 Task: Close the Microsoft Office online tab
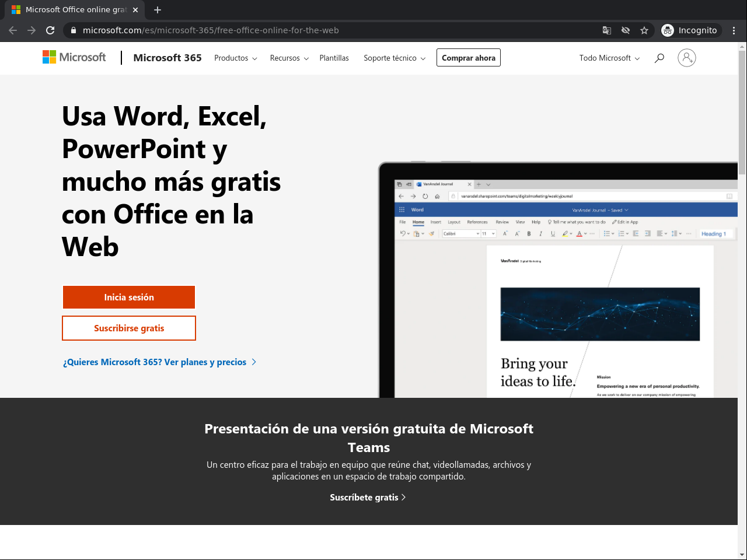tap(135, 10)
